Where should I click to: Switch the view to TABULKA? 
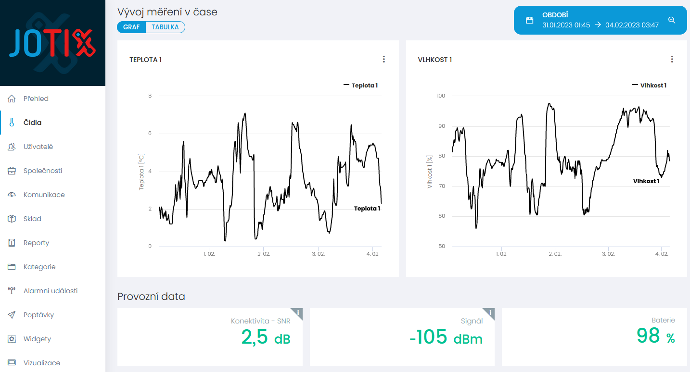coord(165,27)
